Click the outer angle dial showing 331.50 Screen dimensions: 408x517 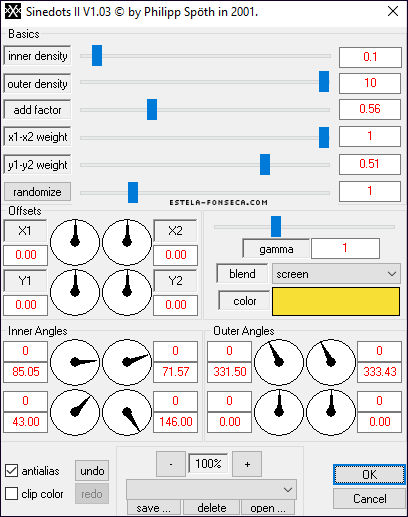tap(279, 363)
